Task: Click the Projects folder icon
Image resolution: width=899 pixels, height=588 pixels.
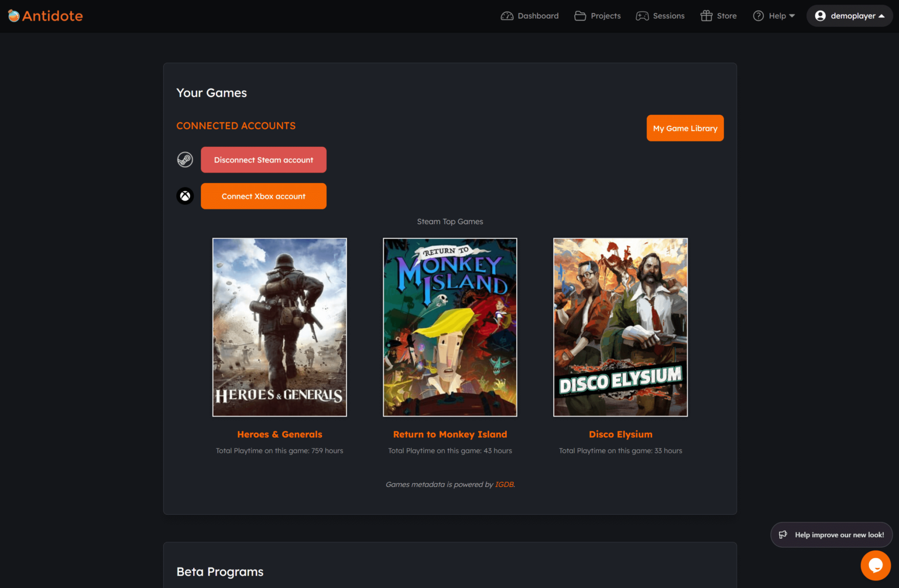Action: pos(579,16)
